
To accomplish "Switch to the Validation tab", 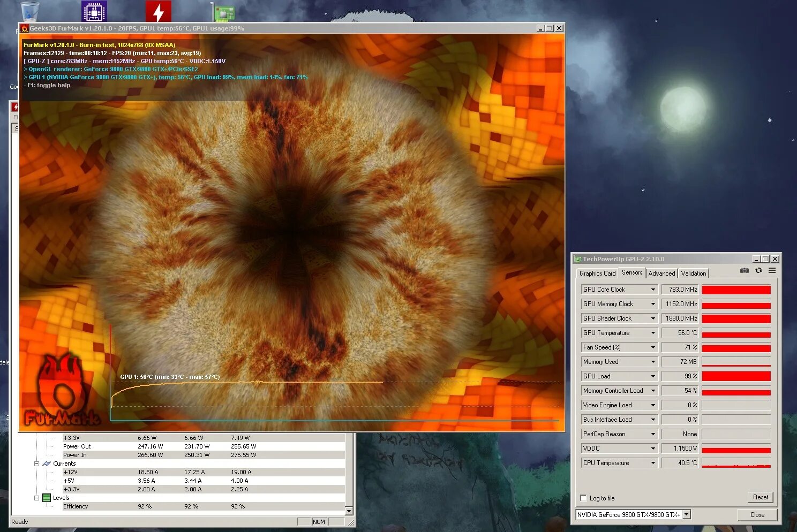I will [694, 273].
